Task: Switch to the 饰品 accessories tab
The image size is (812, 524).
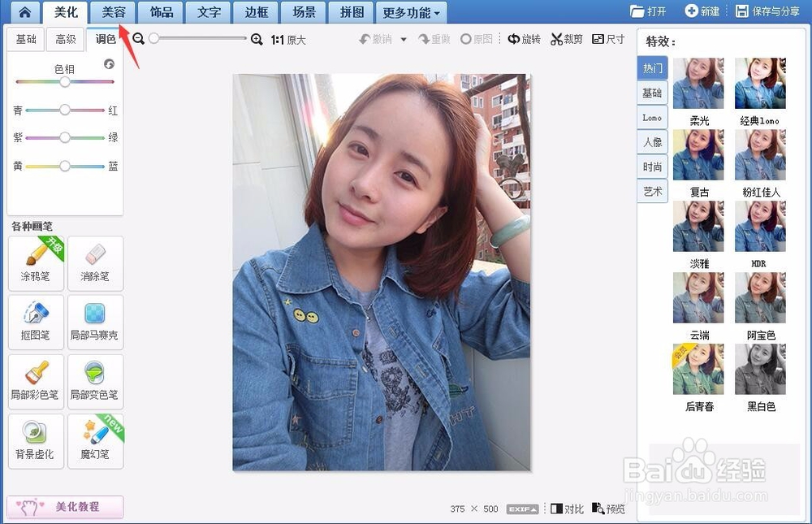Action: point(161,12)
